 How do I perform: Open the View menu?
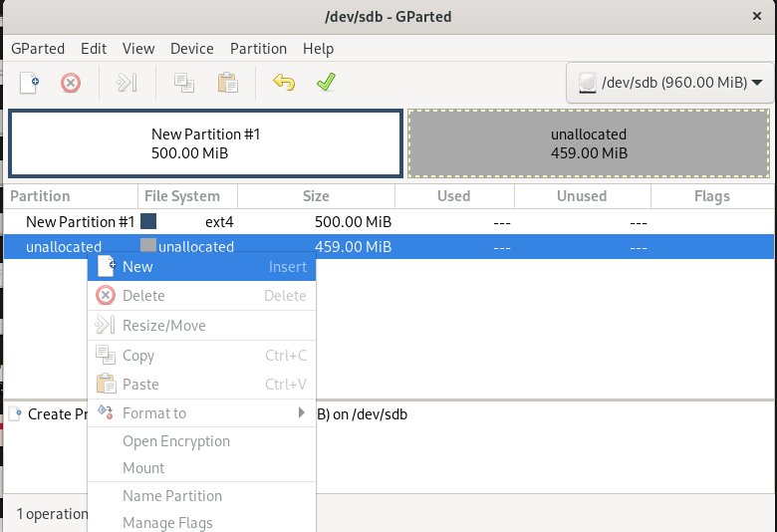coord(138,48)
